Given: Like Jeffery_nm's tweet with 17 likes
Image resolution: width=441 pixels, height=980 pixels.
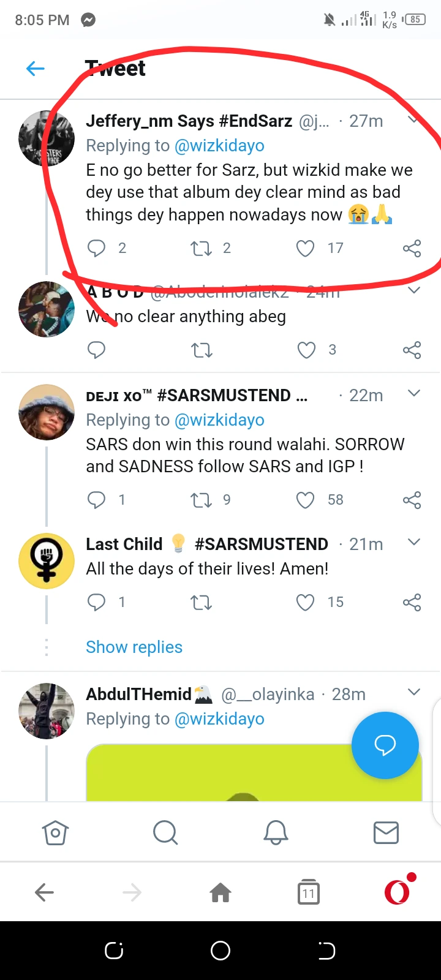Looking at the screenshot, I should [x=305, y=248].
